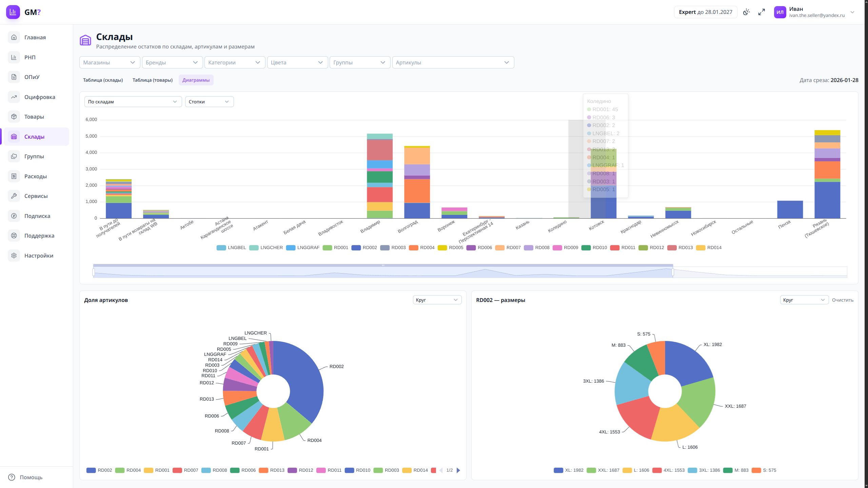Click the РНП chart sidebar icon
The width and height of the screenshot is (868, 488).
(14, 57)
